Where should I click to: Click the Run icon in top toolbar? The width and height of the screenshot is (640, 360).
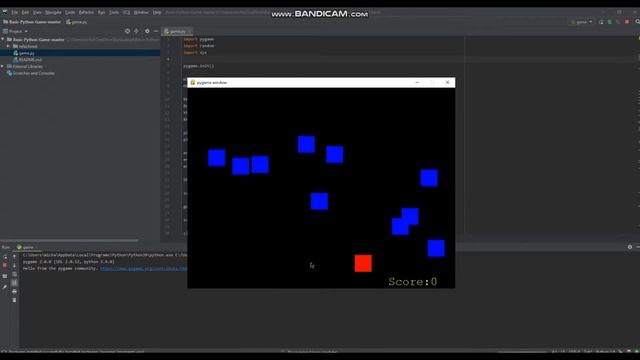[x=601, y=22]
